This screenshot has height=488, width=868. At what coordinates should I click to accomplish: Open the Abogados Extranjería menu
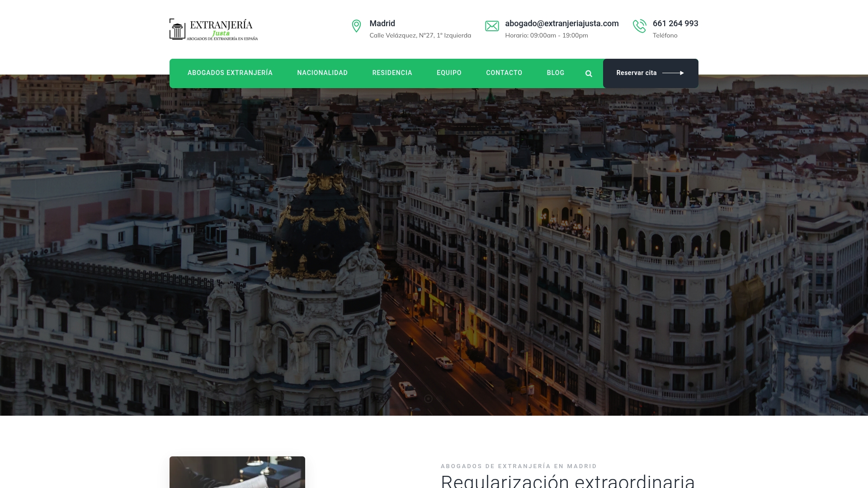click(230, 73)
